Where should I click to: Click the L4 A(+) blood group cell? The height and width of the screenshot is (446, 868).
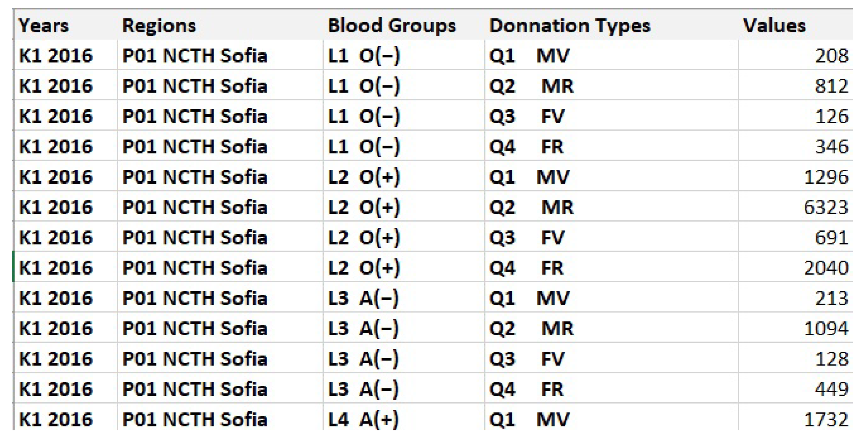click(363, 419)
